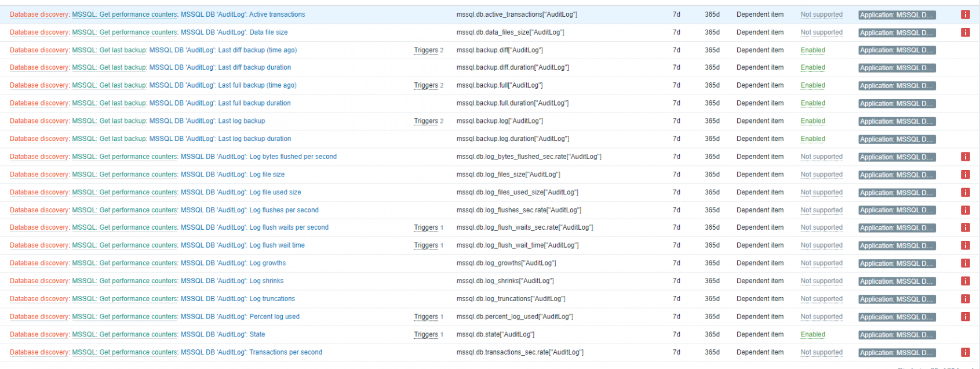Open error info icon for Data file size item
This screenshot has height=369, width=980.
(x=965, y=32)
